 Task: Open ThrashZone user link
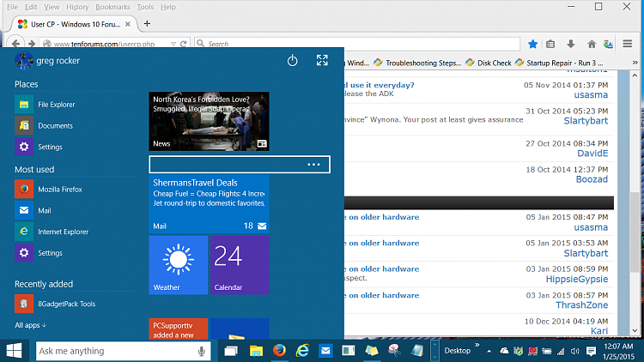(x=581, y=305)
